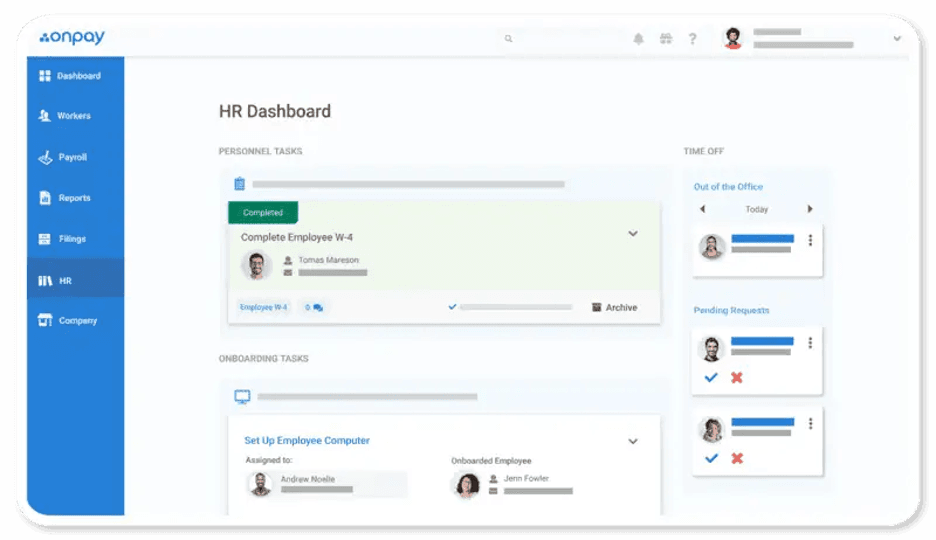Screen dimensions: 936x540
Task: Click the gift icon in header
Action: click(x=666, y=39)
